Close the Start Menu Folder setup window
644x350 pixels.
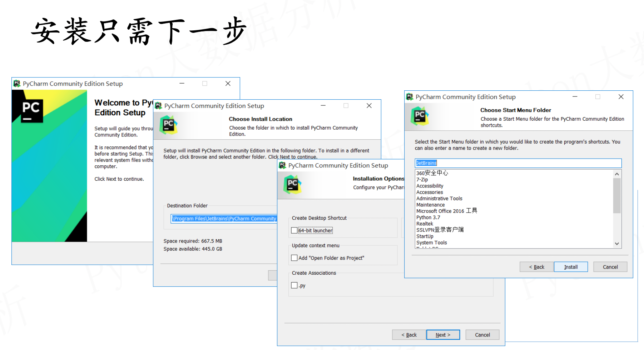[621, 97]
